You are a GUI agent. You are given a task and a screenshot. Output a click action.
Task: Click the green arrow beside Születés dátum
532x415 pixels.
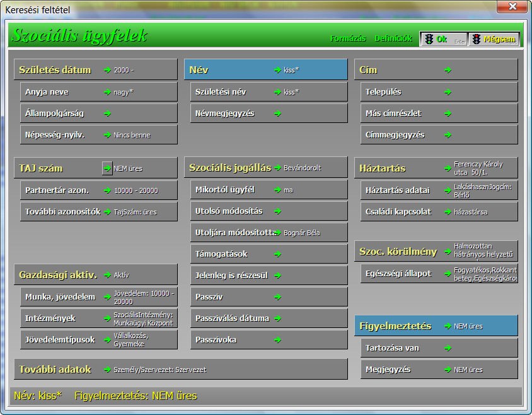[x=108, y=70]
